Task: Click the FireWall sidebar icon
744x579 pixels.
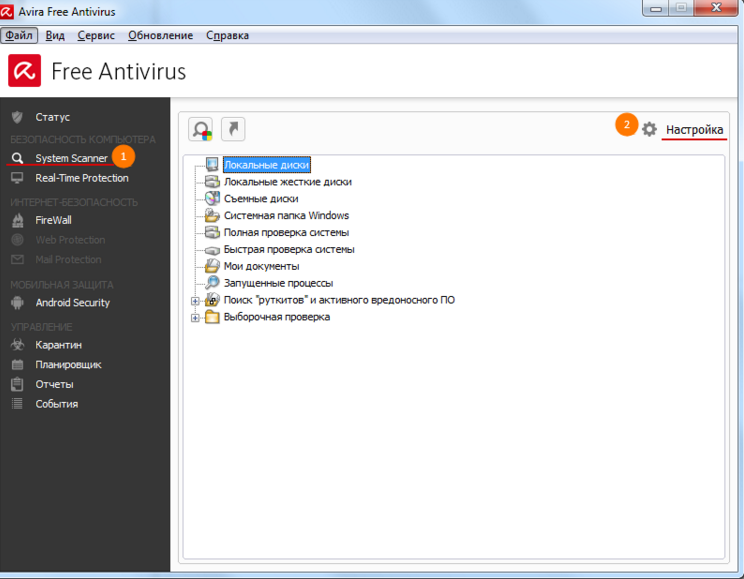Action: (18, 220)
